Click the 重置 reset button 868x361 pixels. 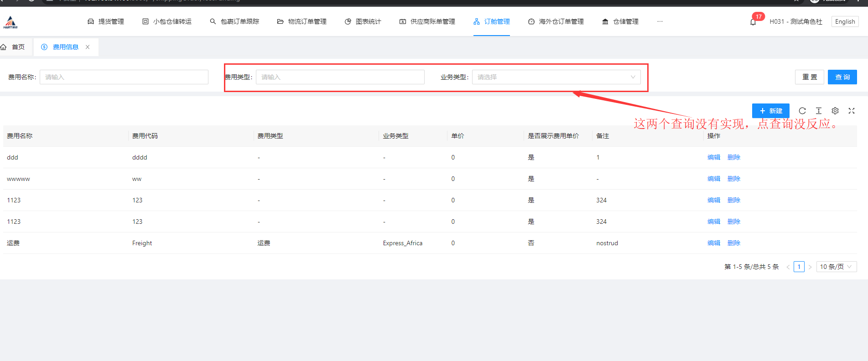[x=810, y=77]
